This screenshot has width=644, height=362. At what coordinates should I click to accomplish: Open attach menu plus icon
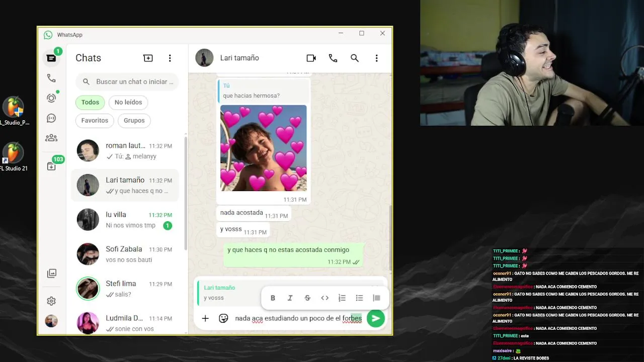205,318
